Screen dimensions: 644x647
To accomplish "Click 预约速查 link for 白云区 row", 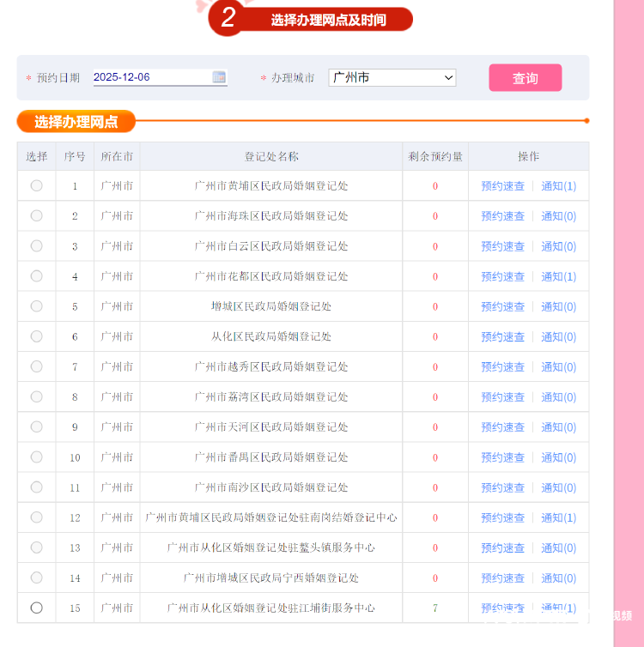I will click(503, 246).
